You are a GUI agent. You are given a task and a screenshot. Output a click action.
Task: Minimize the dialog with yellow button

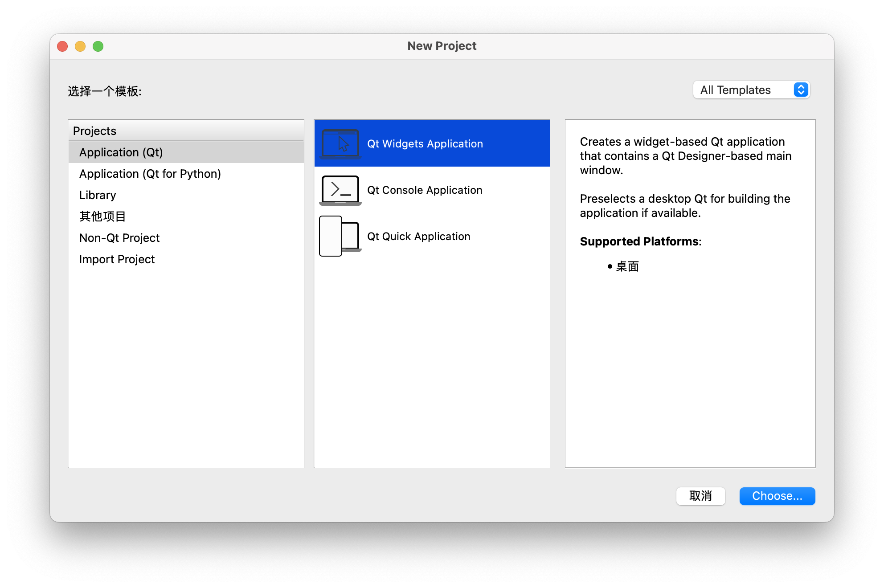80,46
